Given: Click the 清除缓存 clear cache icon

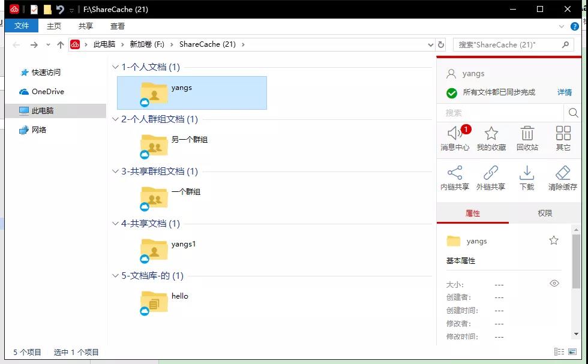Looking at the screenshot, I should click(563, 178).
